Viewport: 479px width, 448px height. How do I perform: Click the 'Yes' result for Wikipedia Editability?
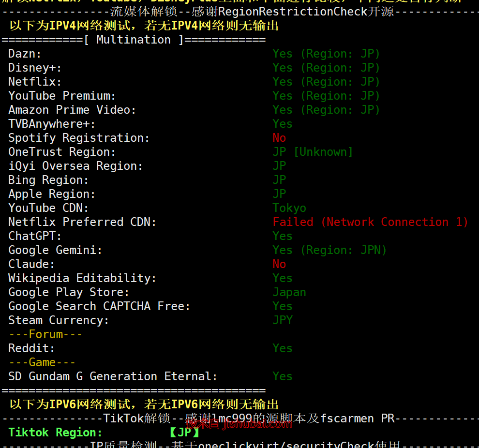pos(283,278)
